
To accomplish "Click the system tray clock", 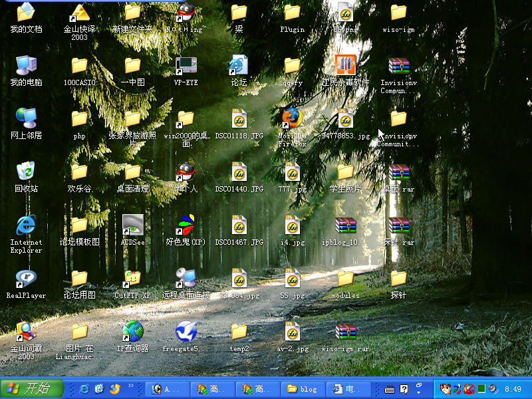I will [x=513, y=389].
